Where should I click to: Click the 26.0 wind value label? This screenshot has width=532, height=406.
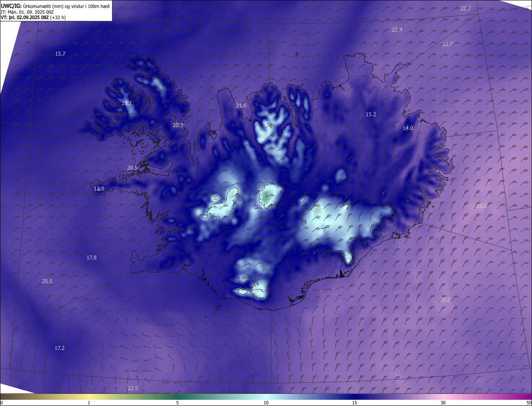[x=481, y=206]
